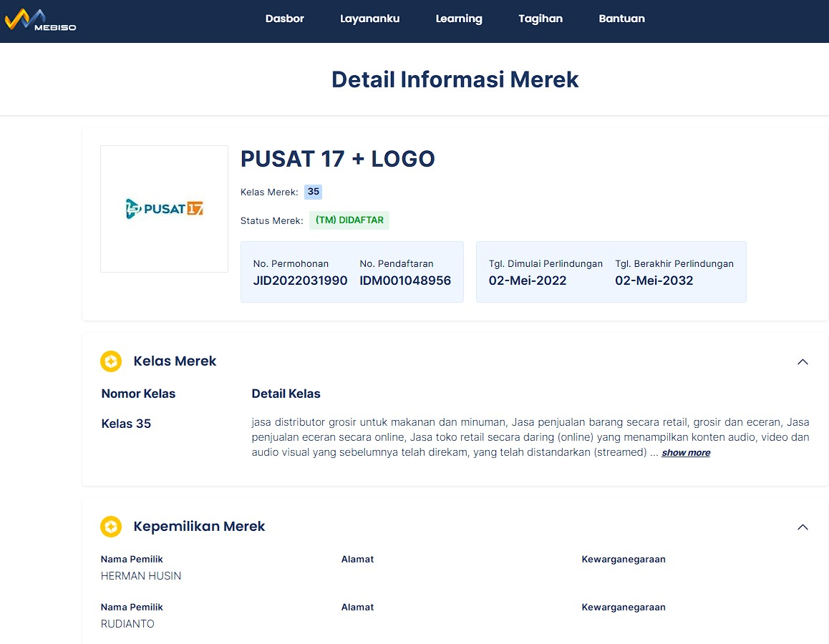
Task: Click protection start date 02-Mei-2022
Action: (x=527, y=280)
